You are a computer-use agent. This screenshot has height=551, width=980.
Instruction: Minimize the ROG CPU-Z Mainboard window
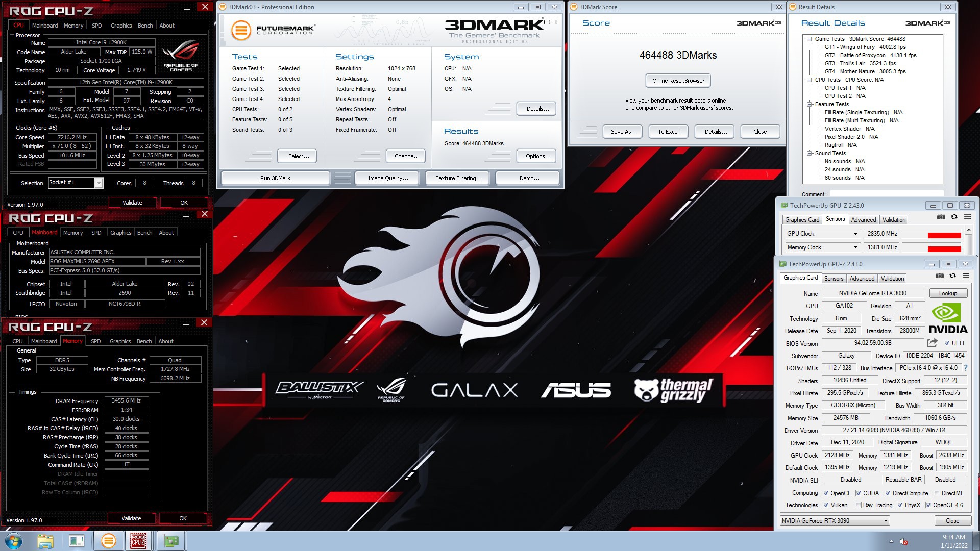186,215
